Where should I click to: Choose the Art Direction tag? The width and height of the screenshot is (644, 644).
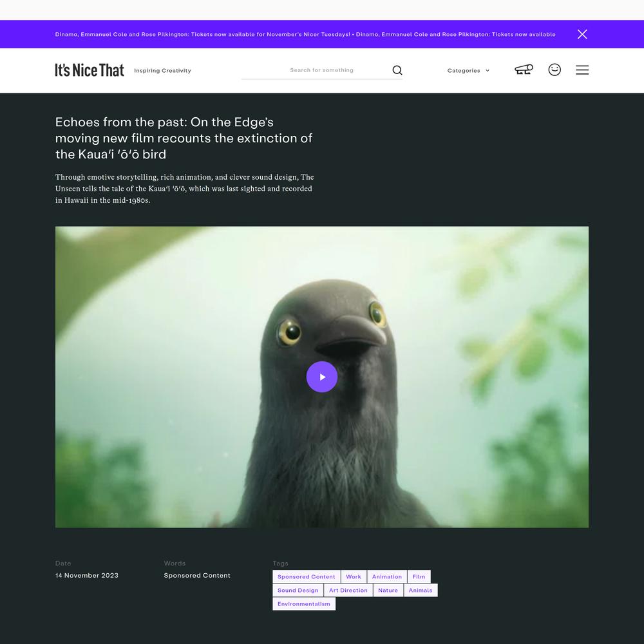tap(348, 590)
